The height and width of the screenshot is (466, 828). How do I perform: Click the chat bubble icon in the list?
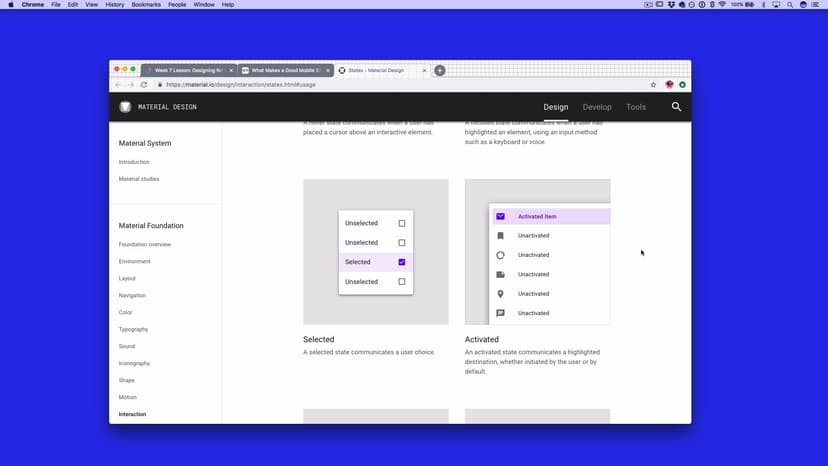click(500, 313)
